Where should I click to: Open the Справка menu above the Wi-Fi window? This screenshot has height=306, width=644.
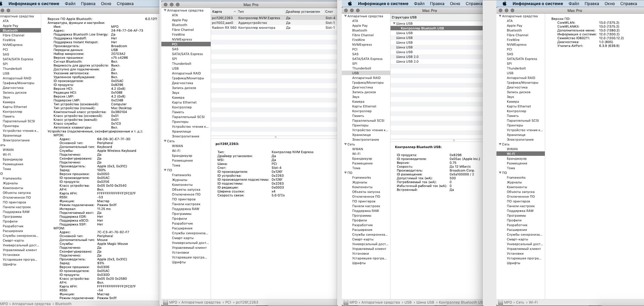point(629,4)
